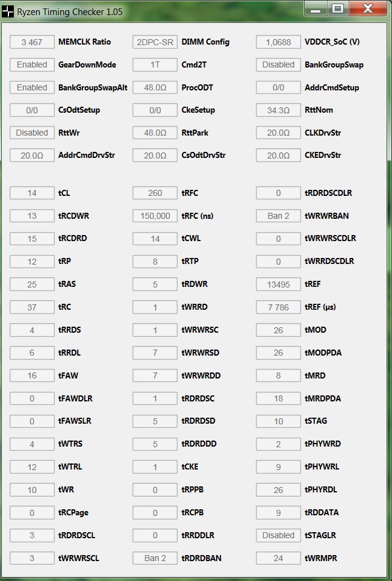Click the tRC value 37 field

(x=32, y=307)
